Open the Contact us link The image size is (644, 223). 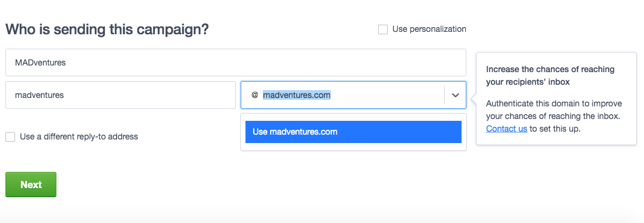click(507, 129)
